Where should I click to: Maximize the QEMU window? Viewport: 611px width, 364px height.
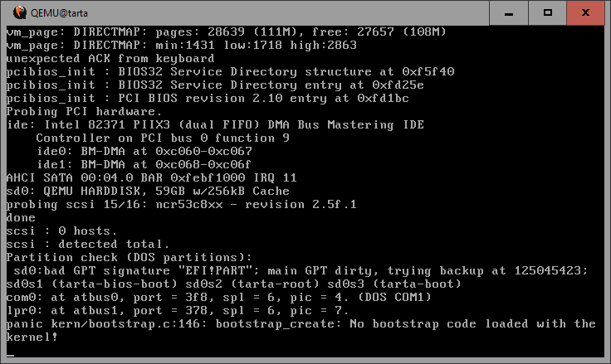tap(548, 12)
